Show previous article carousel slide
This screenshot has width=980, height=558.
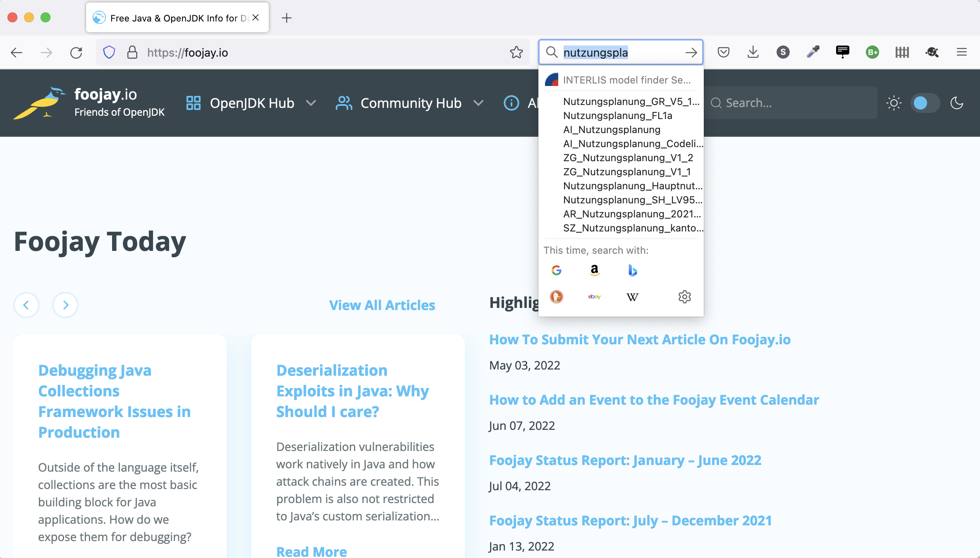pos(26,305)
